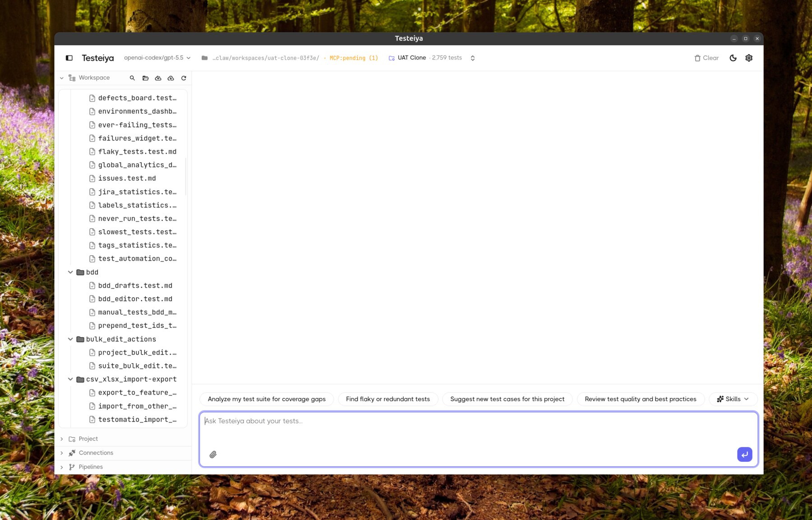
Task: Open prepend_test_ids_t… file
Action: tap(133, 326)
